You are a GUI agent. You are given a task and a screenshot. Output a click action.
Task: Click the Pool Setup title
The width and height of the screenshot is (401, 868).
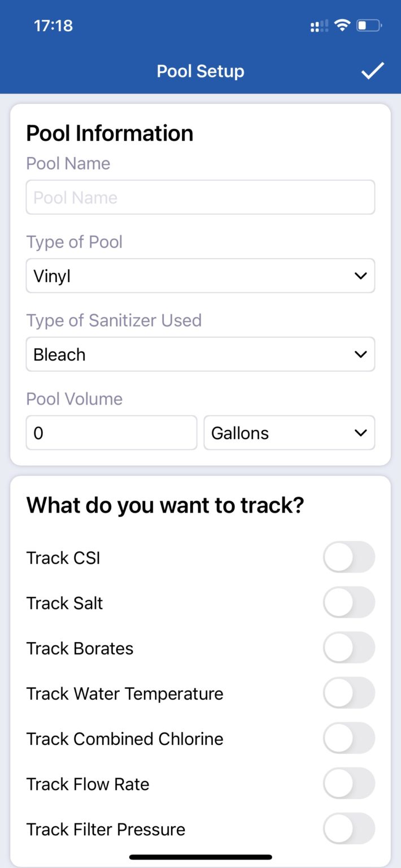coord(200,71)
